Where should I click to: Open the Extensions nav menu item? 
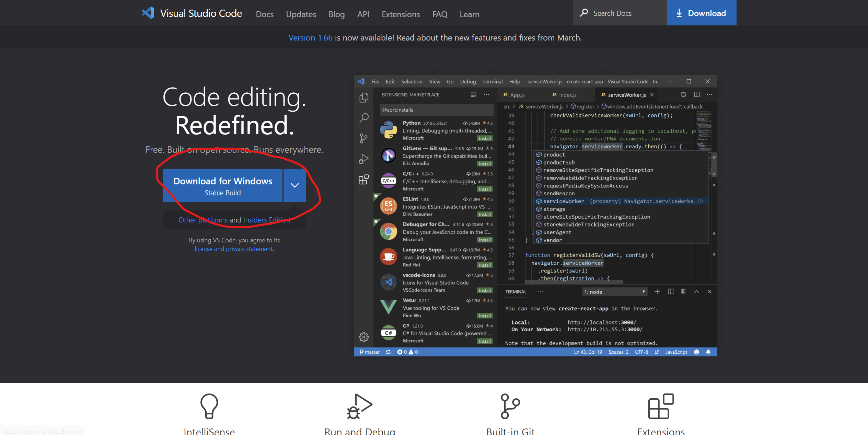point(401,14)
